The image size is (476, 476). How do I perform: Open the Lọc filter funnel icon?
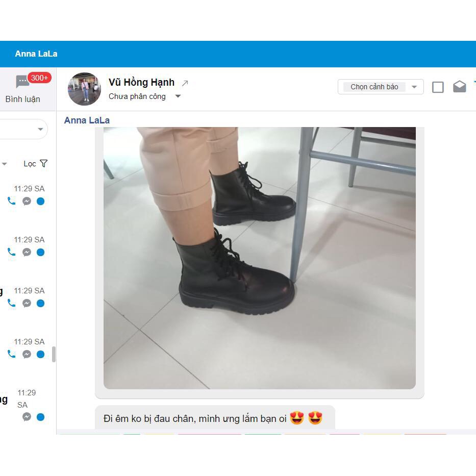43,163
